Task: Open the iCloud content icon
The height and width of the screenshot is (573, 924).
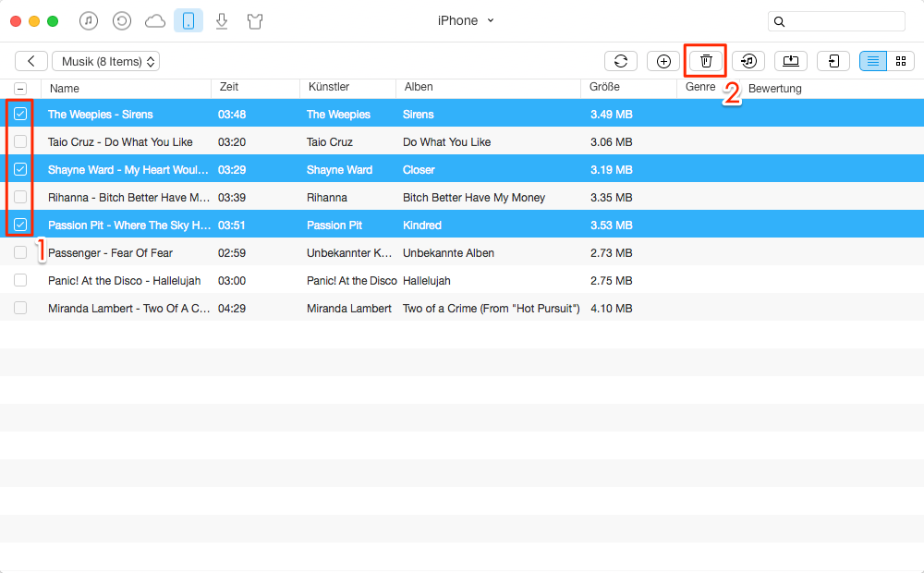Action: click(x=155, y=22)
